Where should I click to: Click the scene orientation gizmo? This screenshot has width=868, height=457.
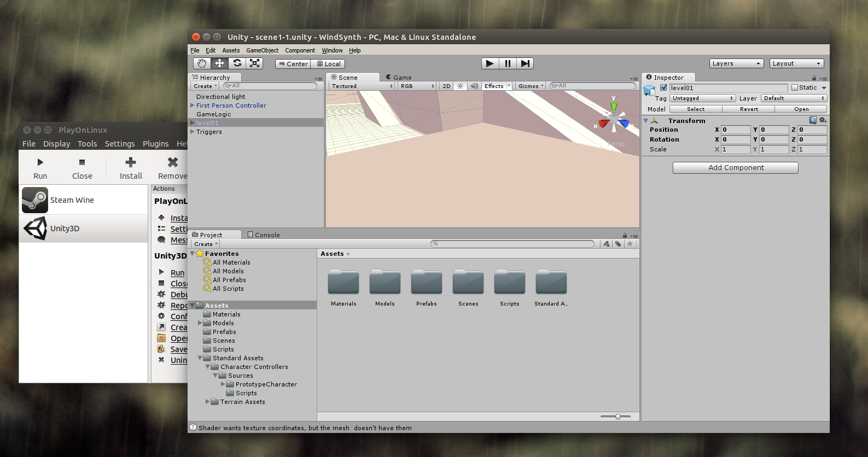(x=614, y=119)
